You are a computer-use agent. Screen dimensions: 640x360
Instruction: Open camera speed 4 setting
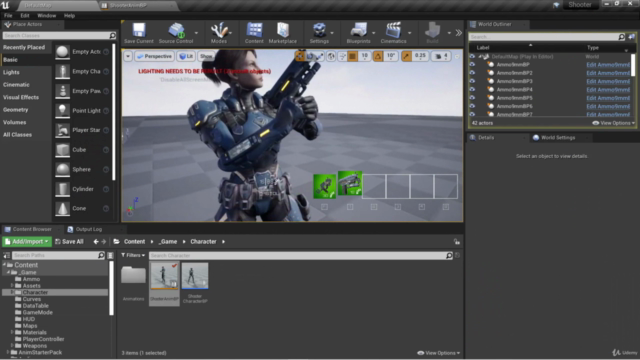(441, 56)
